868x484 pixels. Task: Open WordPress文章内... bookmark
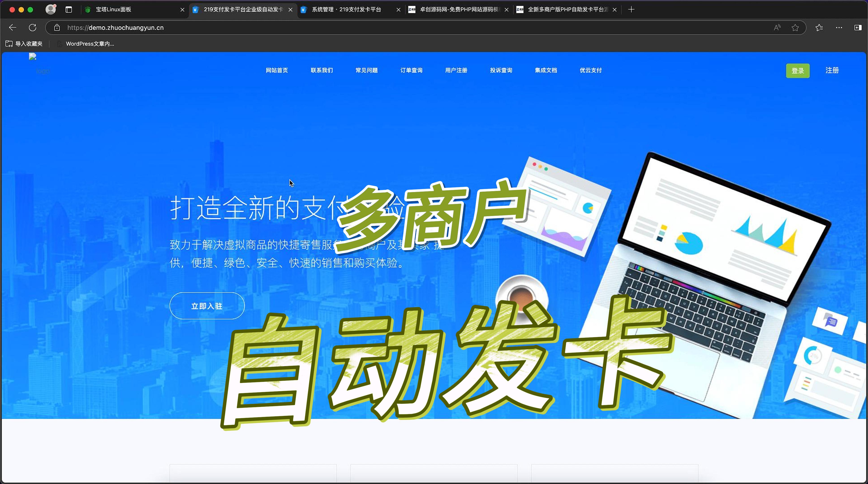[x=86, y=44]
